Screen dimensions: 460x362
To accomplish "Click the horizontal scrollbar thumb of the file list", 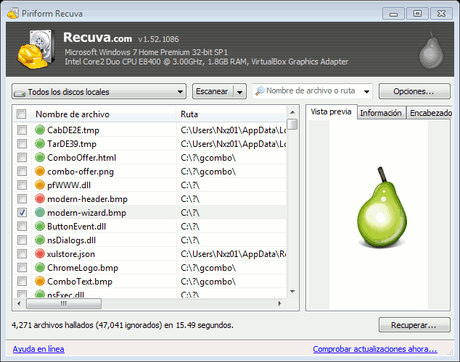I will (64, 303).
